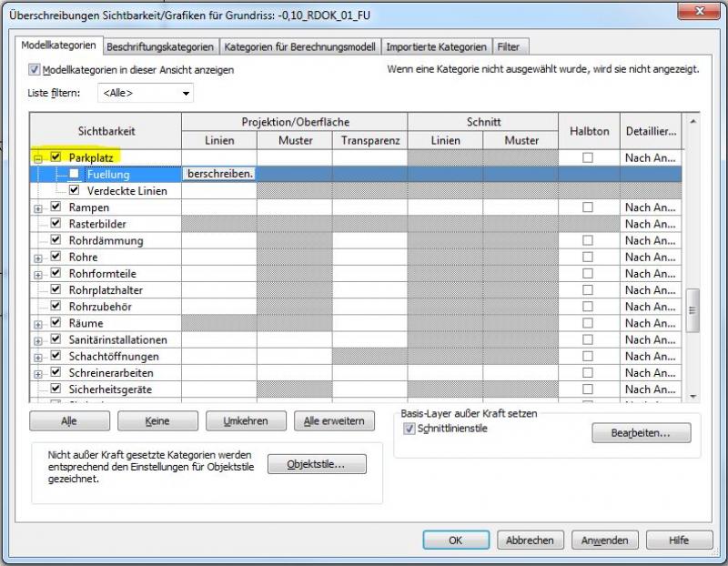Confirm the dialog with OK
Screen dimensions: 728x566
(456, 540)
